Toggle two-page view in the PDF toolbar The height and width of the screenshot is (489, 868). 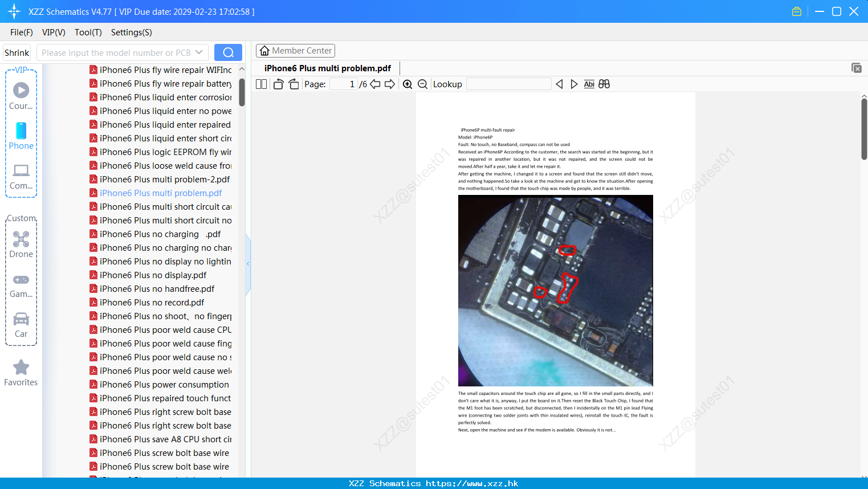point(261,84)
